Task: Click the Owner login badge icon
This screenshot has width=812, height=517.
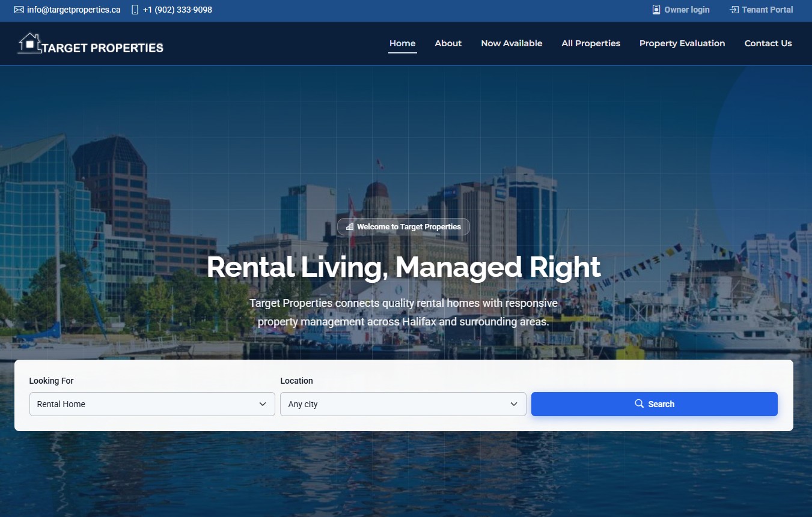Action: [656, 10]
